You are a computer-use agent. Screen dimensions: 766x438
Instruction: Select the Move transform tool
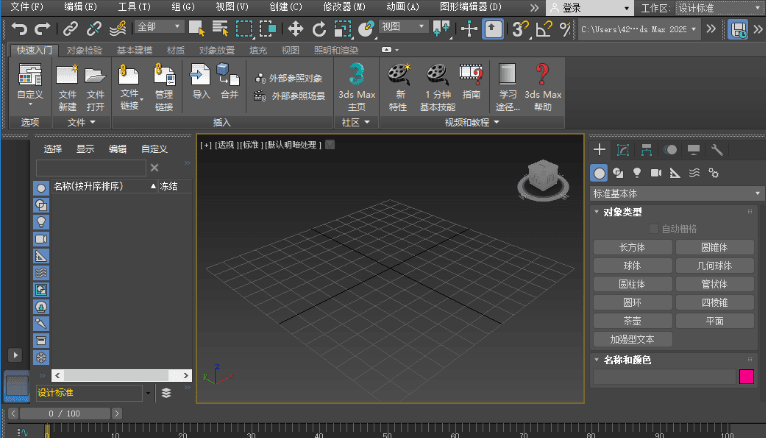coord(296,29)
